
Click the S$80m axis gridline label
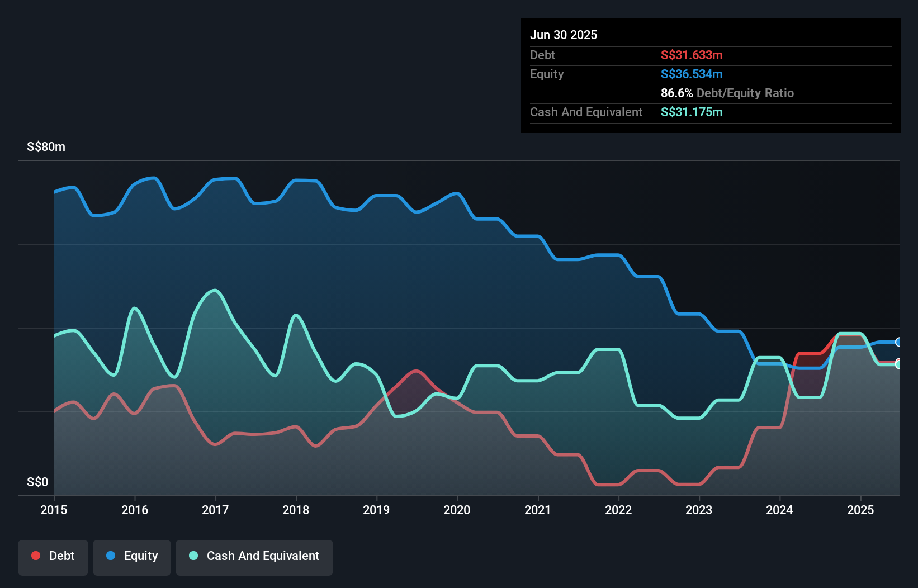pyautogui.click(x=45, y=146)
